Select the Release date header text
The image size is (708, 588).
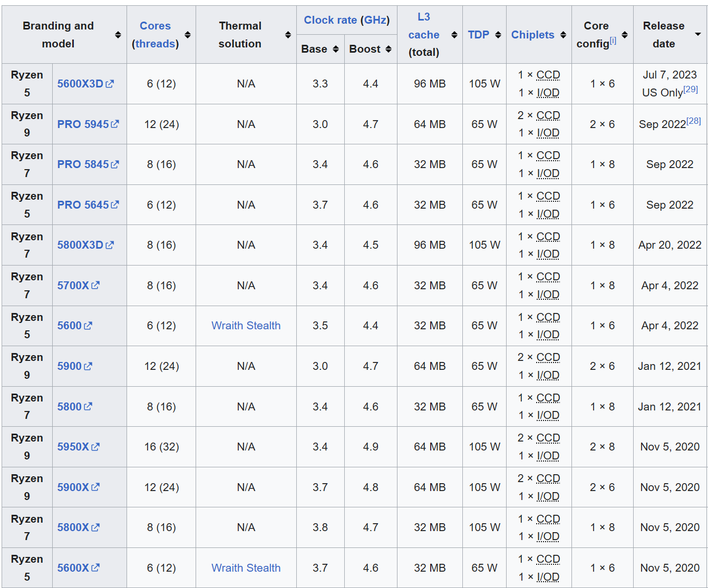[664, 35]
